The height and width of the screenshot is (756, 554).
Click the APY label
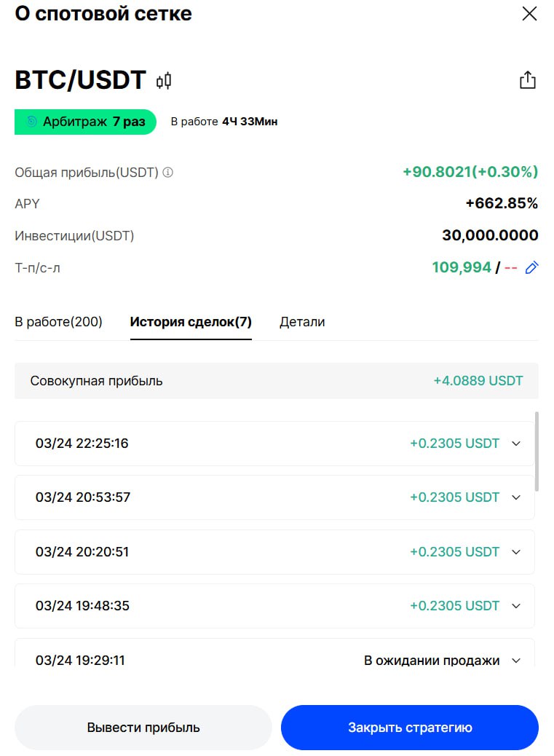click(27, 203)
